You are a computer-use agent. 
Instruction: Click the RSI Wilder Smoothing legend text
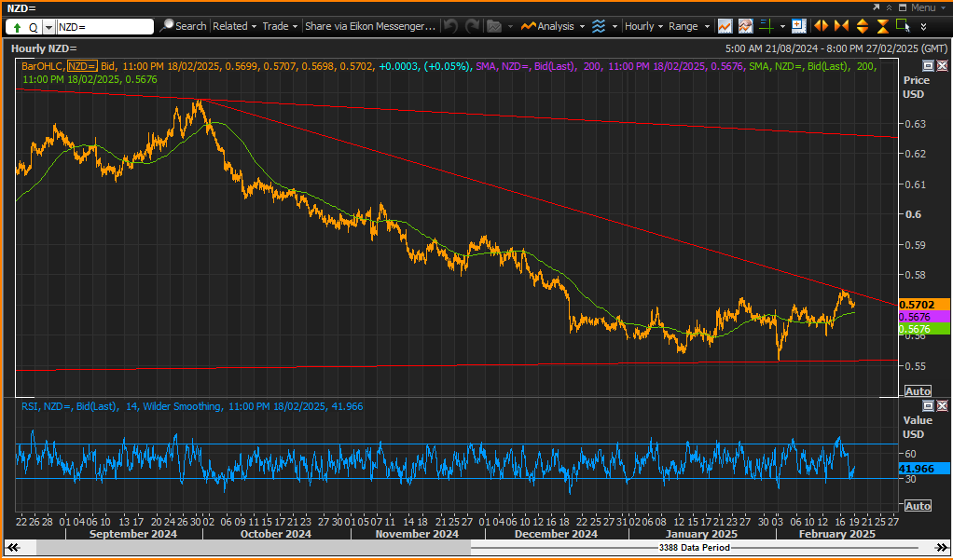(x=192, y=406)
